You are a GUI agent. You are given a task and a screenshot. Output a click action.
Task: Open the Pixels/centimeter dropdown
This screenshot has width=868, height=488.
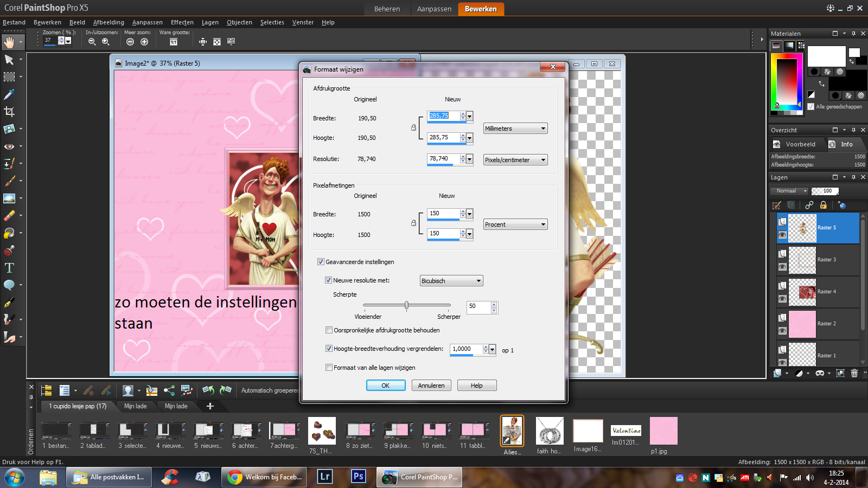(515, 160)
